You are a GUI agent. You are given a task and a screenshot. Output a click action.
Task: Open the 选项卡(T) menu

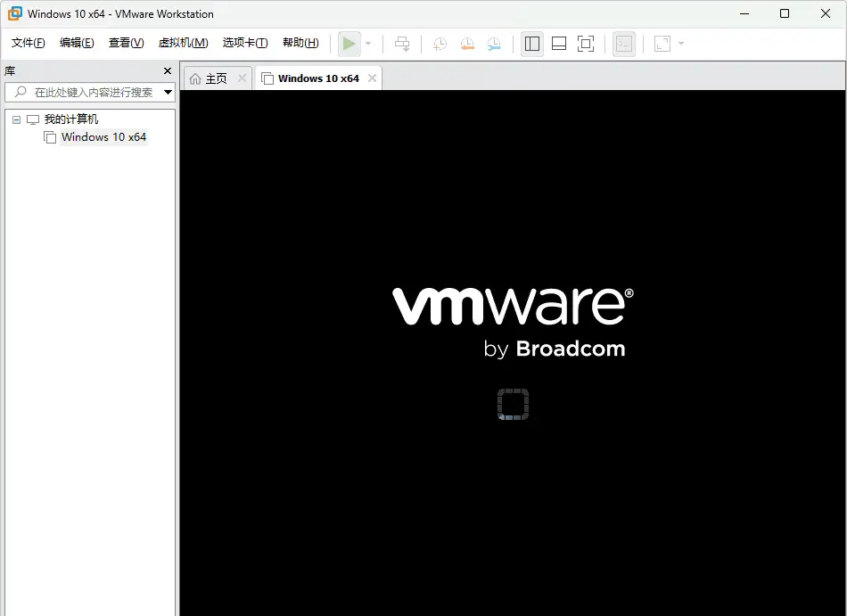(x=245, y=43)
